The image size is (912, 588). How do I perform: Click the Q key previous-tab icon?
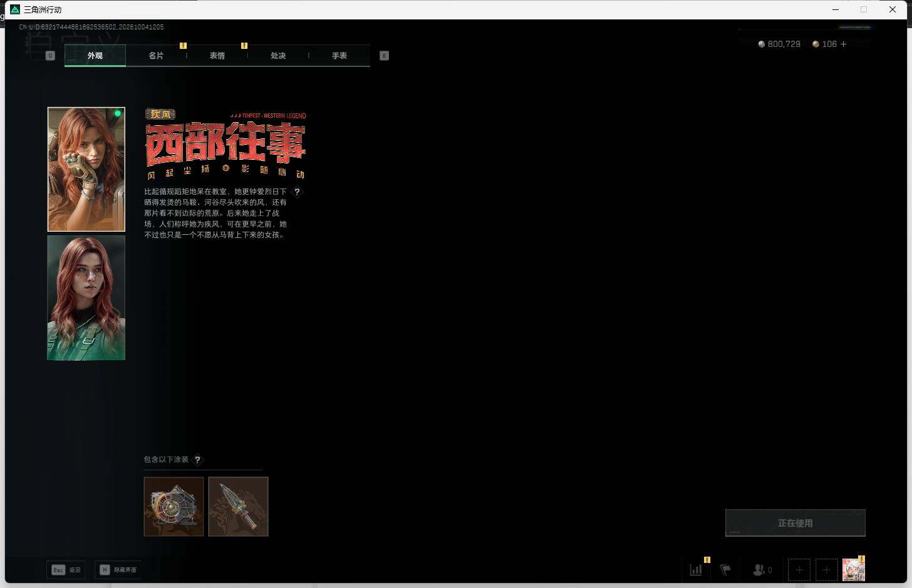click(x=50, y=56)
